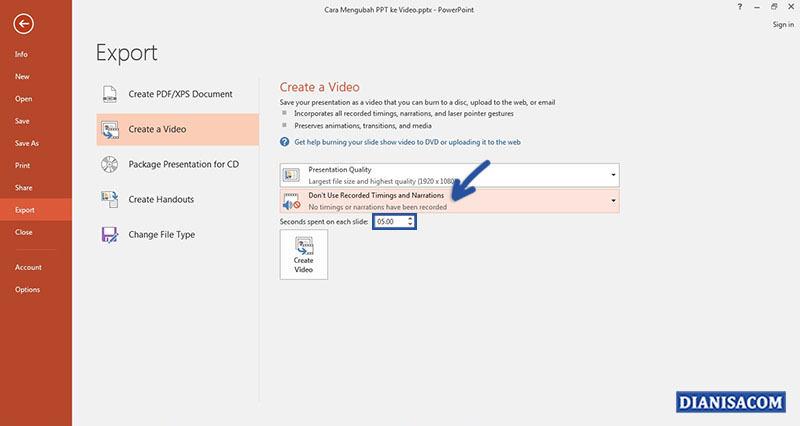Viewport: 800px width, 426px height.
Task: Select Print in the sidebar
Action: pos(22,165)
